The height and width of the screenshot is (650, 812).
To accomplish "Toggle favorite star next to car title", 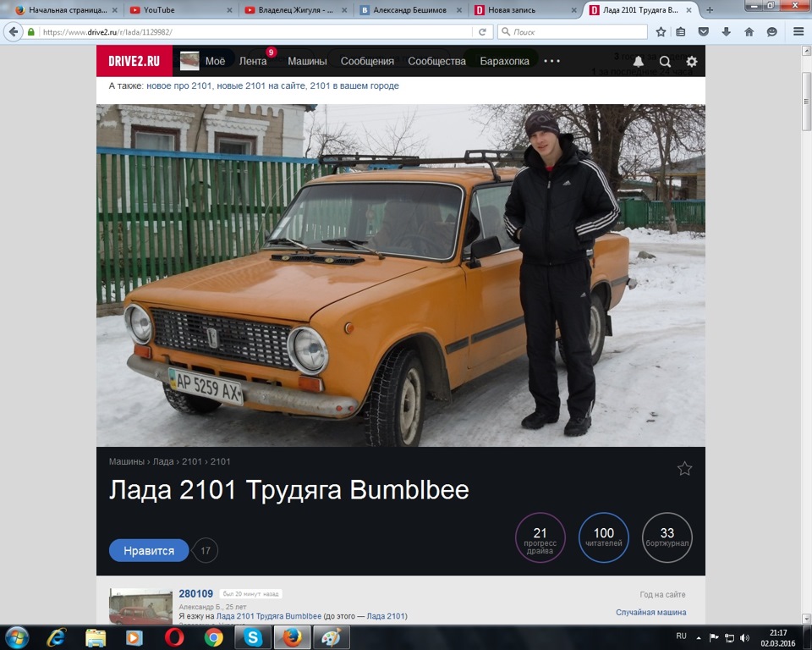I will coord(684,468).
